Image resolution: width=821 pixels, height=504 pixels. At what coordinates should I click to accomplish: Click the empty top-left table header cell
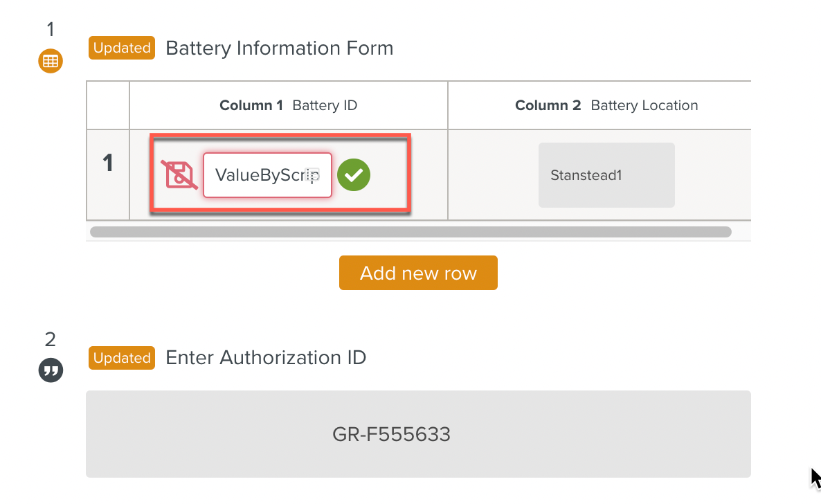click(107, 105)
